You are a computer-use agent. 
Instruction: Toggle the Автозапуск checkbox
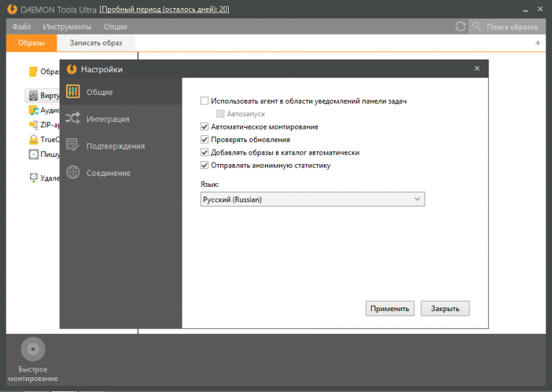(220, 114)
